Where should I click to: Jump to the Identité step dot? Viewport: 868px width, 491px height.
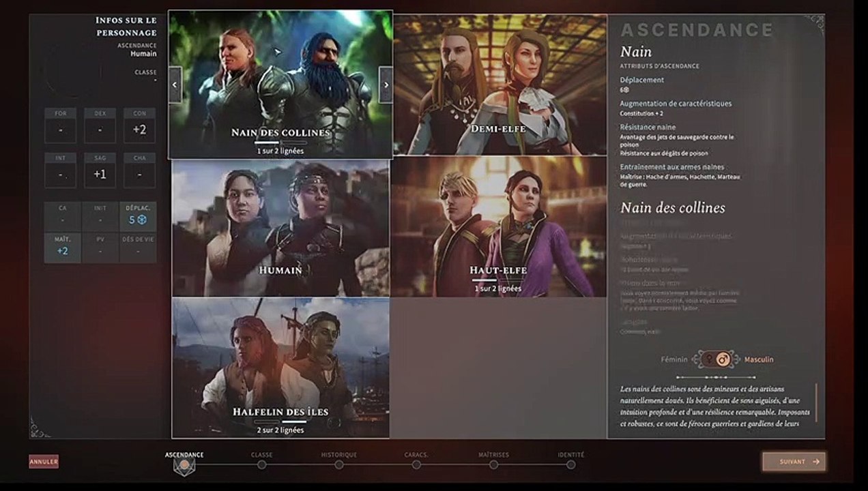click(x=570, y=465)
